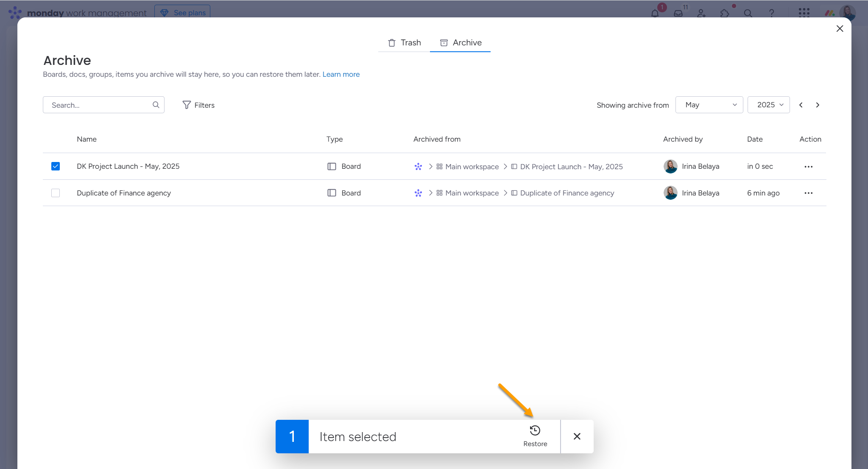
Task: Click workspace logo in DK Project Launch row
Action: tap(418, 167)
